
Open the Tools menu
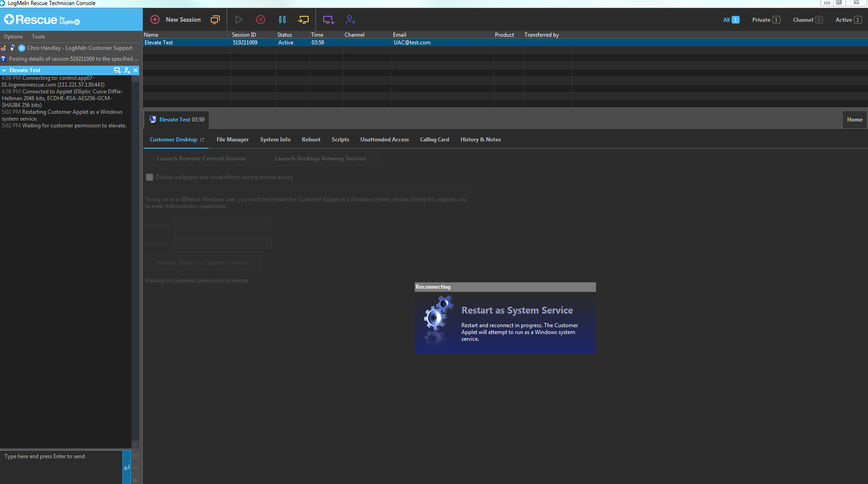coord(38,37)
